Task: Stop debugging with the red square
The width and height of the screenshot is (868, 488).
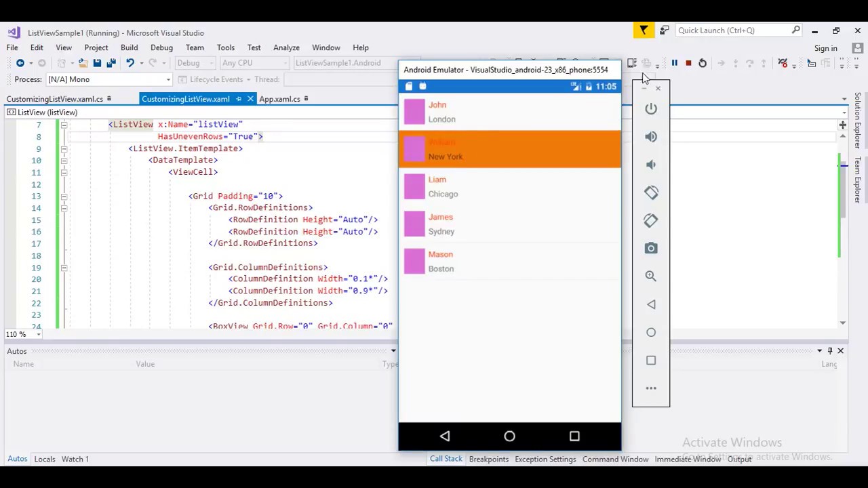Action: coord(688,63)
